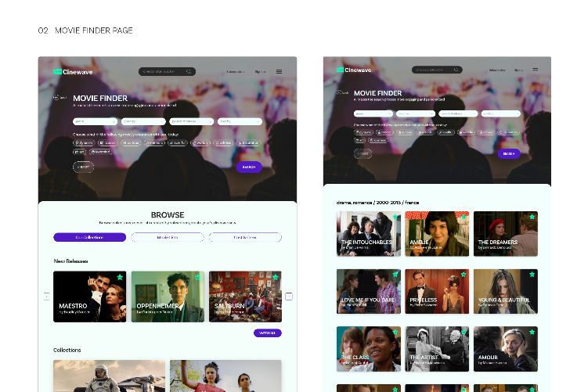Toggle the 'dynamic' mood chip in right mockup
Image resolution: width=588 pixels, height=392 pixels.
364,132
